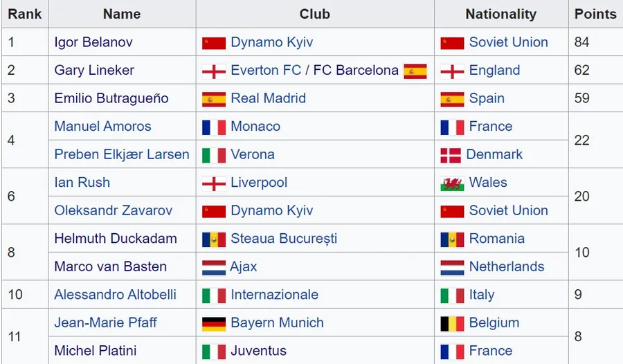Follow the Ian Rush link

[82, 183]
